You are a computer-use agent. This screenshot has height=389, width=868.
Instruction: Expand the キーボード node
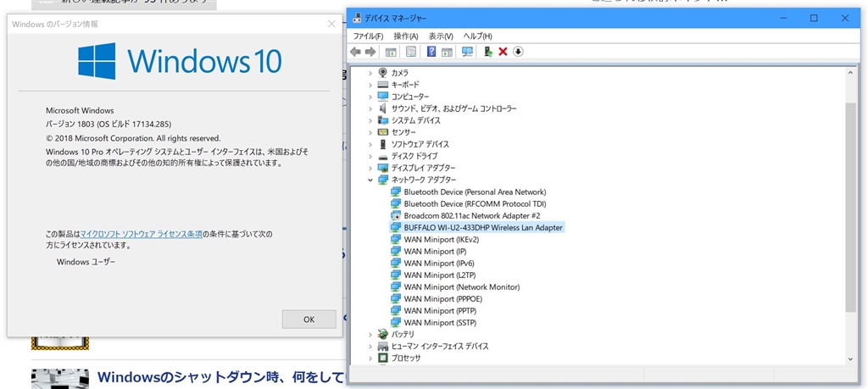tap(370, 85)
